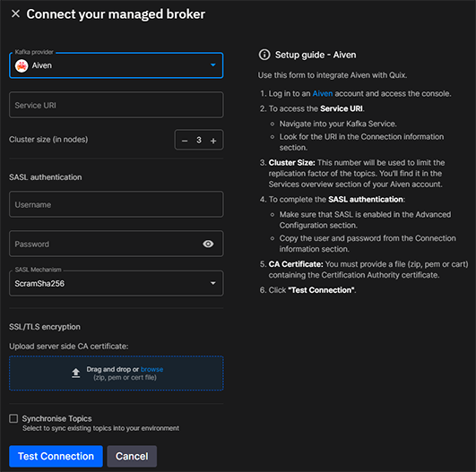This screenshot has width=476, height=472.
Task: Enable the Synchronise Topics checkbox
Action: tap(13, 418)
